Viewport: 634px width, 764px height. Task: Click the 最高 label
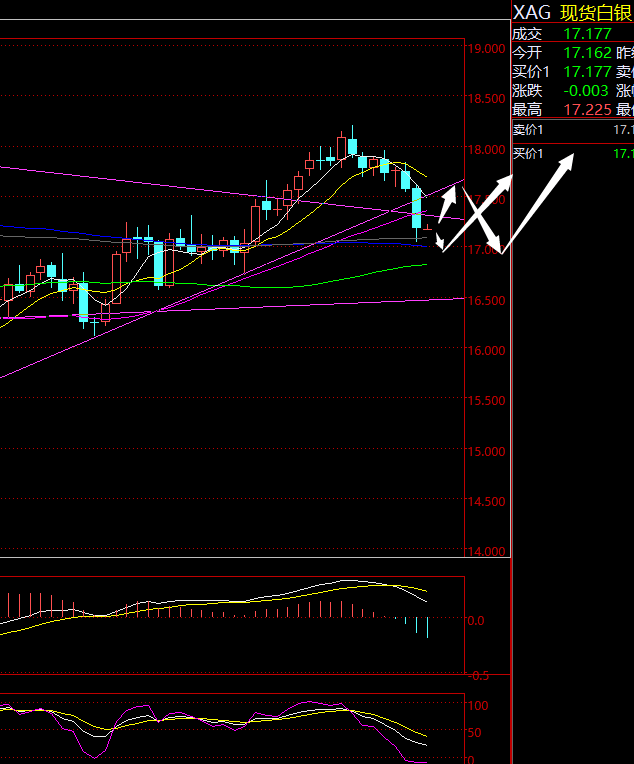pyautogui.click(x=527, y=110)
